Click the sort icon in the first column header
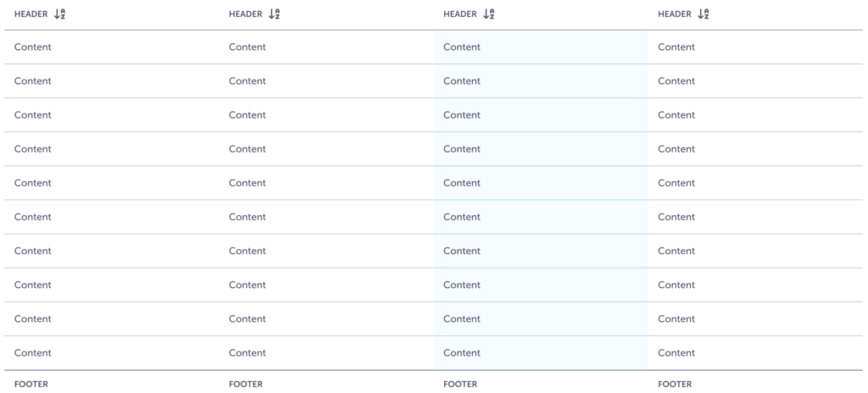Image resolution: width=868 pixels, height=393 pixels. pos(59,14)
